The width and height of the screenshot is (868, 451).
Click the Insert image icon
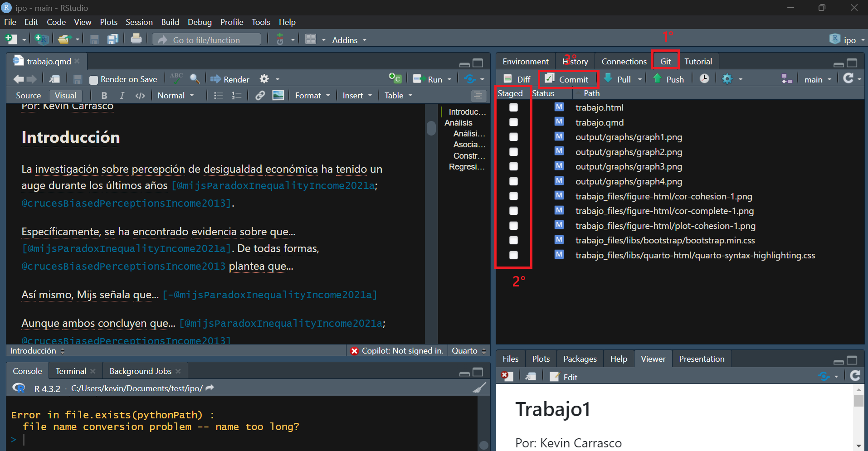pos(278,96)
